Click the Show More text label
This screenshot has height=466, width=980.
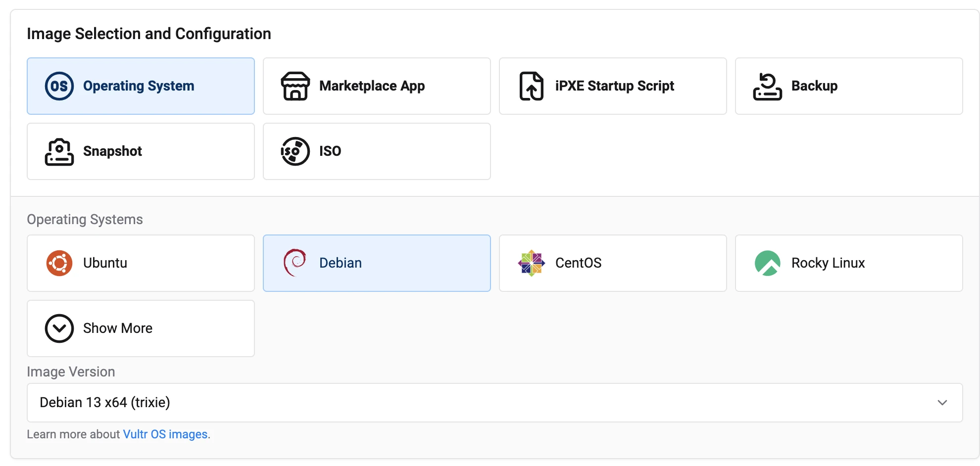coord(118,328)
